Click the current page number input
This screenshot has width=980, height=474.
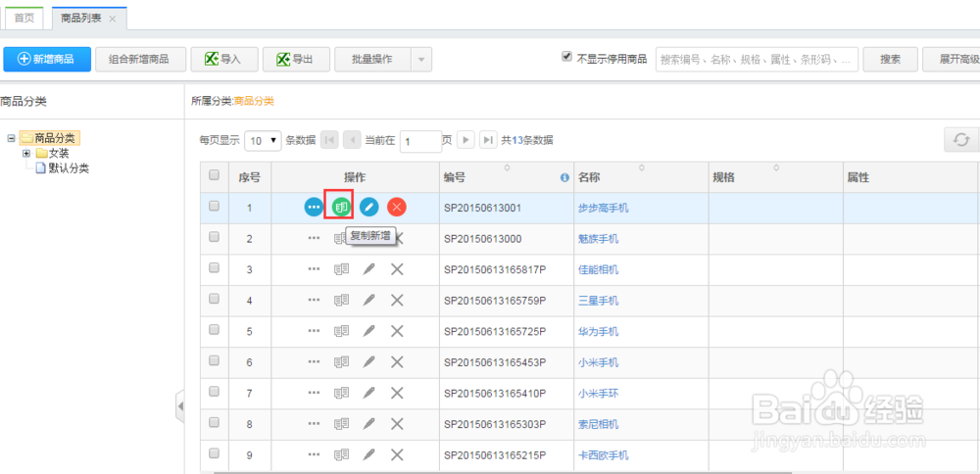click(x=420, y=141)
